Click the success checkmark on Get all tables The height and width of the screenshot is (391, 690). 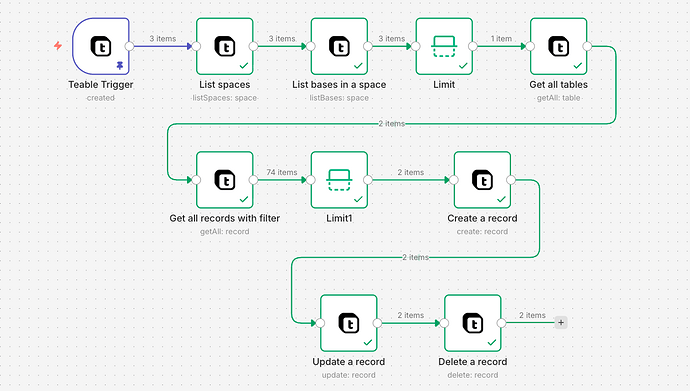click(x=577, y=66)
